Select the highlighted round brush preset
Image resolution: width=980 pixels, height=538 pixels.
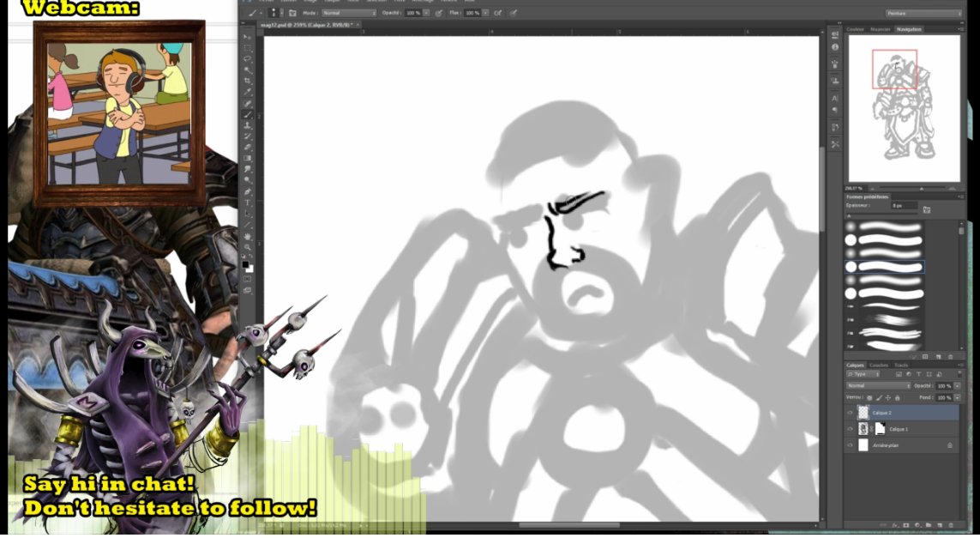pos(885,267)
